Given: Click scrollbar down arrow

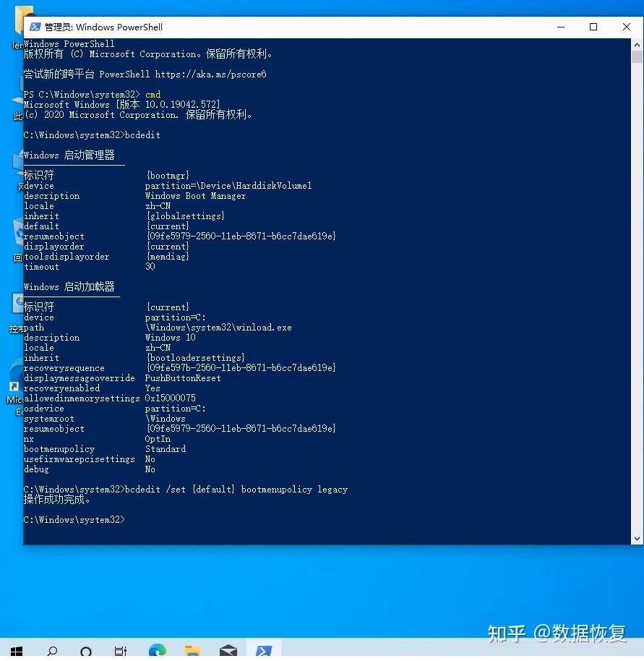Looking at the screenshot, I should coord(637,538).
